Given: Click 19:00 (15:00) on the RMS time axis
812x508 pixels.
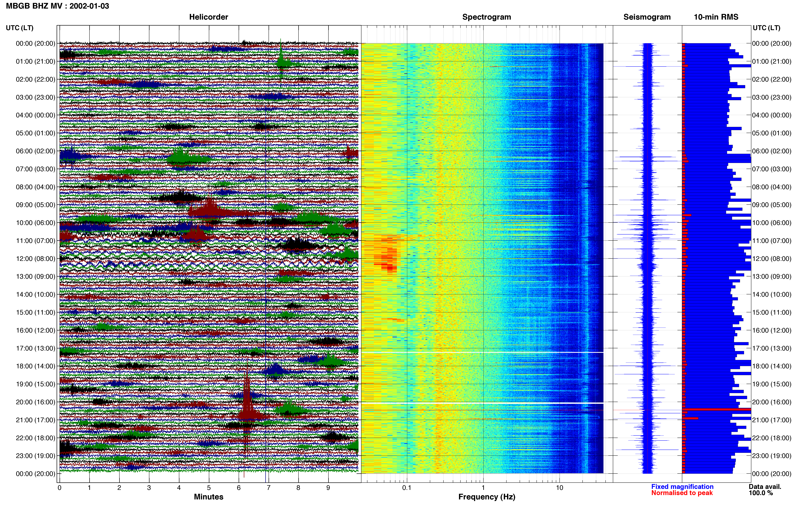Looking at the screenshot, I should tap(772, 384).
